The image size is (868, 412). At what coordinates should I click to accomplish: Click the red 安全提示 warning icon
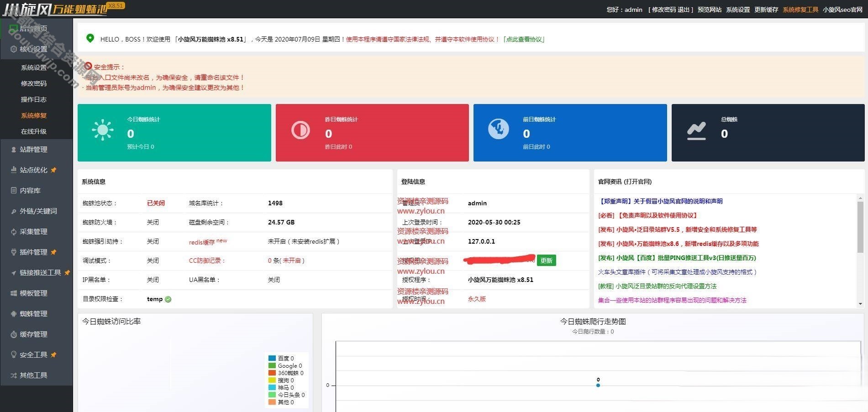point(88,66)
